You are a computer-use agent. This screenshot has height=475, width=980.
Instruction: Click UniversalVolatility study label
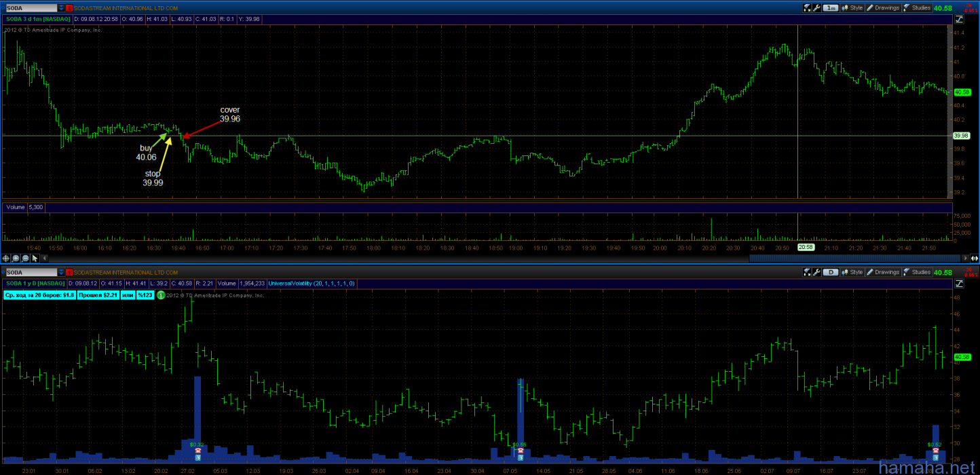click(x=311, y=283)
